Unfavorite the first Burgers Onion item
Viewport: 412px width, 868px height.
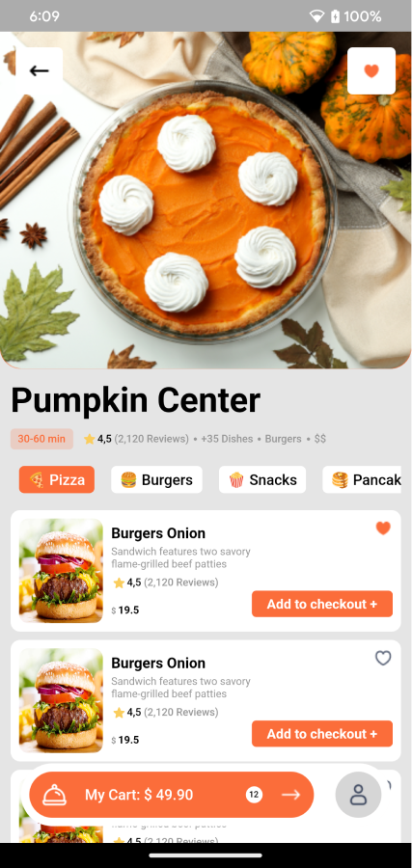(x=383, y=529)
